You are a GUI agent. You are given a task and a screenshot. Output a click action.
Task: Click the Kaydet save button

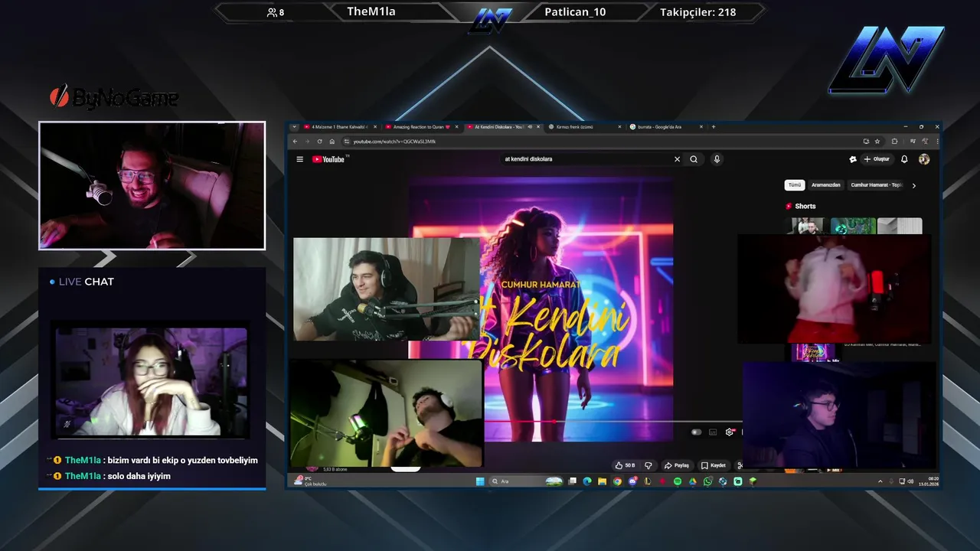714,465
